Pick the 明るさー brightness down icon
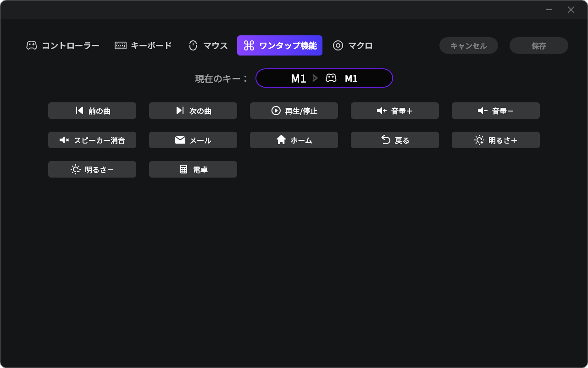The height and width of the screenshot is (368, 588). [76, 169]
